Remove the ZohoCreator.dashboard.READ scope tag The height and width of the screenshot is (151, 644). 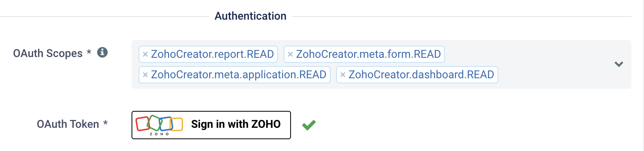tap(343, 75)
